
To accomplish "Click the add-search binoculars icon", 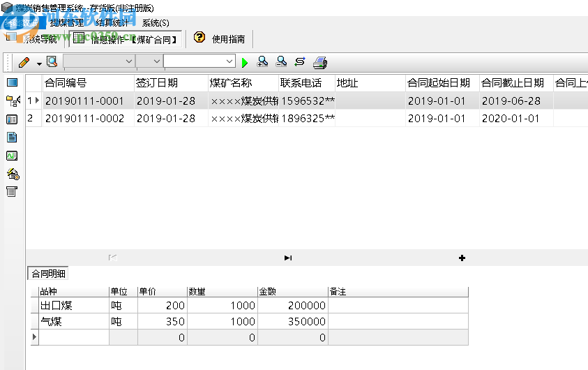I will pyautogui.click(x=262, y=62).
